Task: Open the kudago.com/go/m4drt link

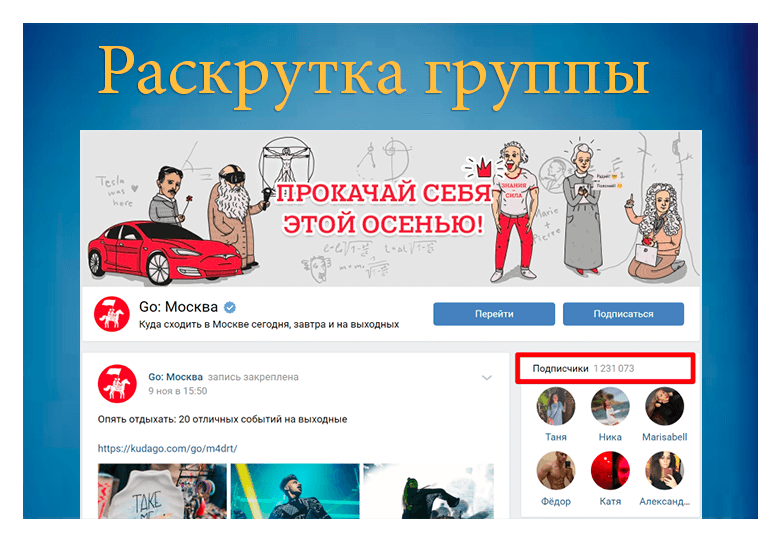Action: (x=167, y=448)
